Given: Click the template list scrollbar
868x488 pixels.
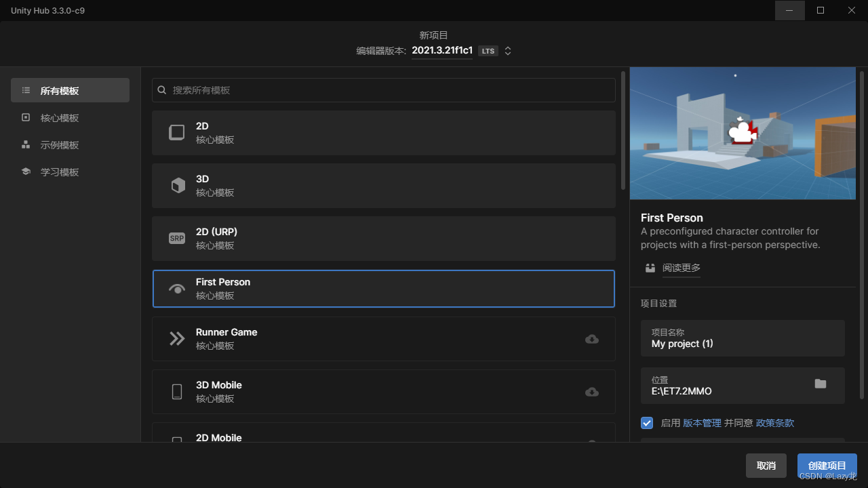Looking at the screenshot, I should 623,130.
